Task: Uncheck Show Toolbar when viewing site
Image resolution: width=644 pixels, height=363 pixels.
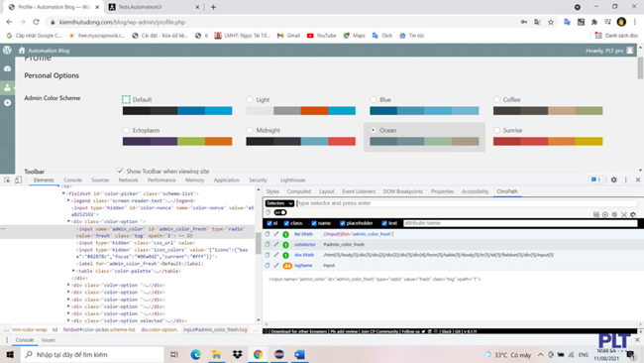Action: [120, 171]
